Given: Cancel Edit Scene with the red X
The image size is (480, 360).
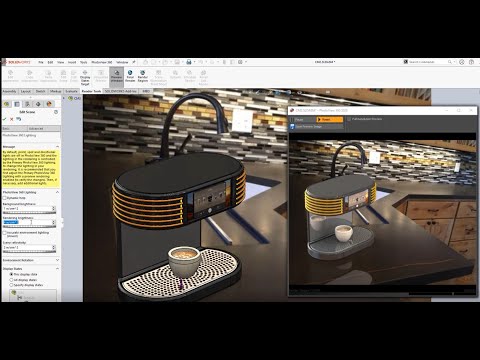Looking at the screenshot, I should (12, 119).
